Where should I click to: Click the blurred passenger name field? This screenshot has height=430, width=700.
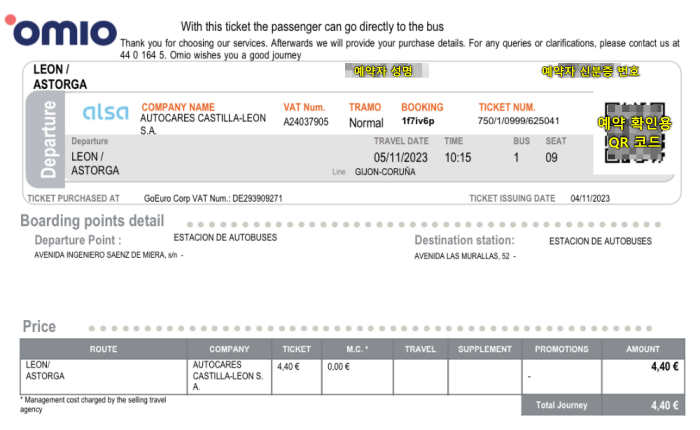click(x=387, y=71)
